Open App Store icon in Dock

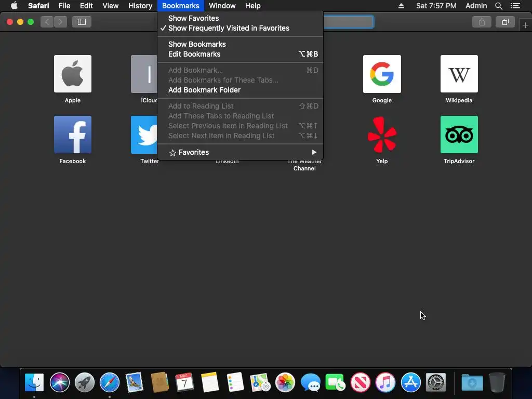(410, 382)
